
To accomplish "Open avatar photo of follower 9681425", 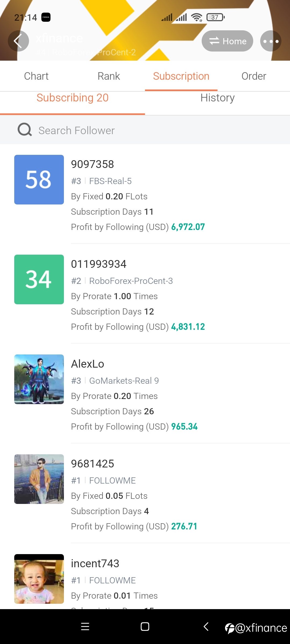I will click(x=39, y=479).
